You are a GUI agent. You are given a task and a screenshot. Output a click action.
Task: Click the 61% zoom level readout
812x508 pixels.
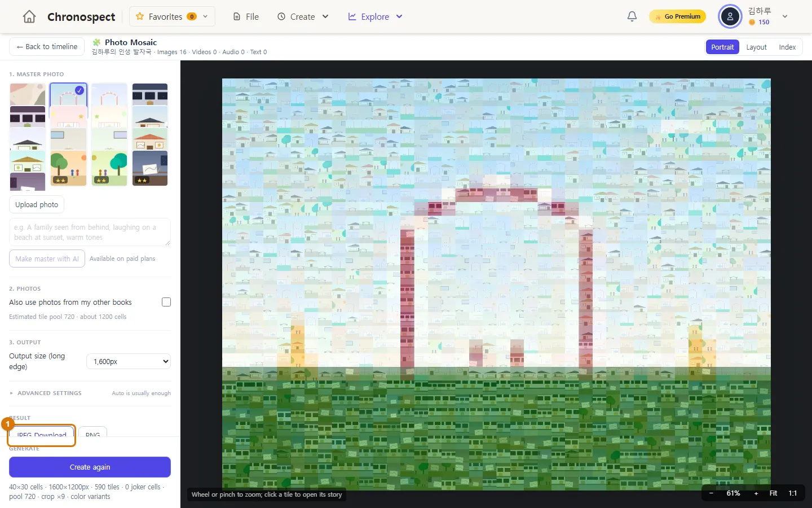733,493
